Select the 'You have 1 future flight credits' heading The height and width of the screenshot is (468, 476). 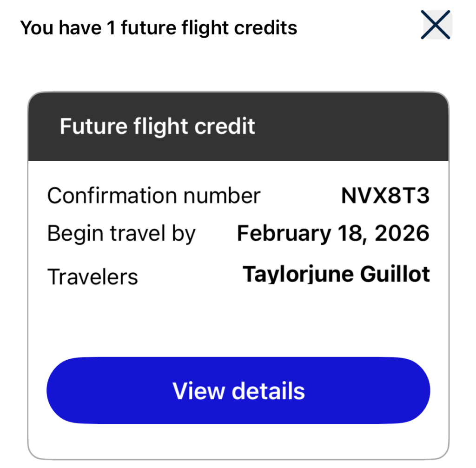click(159, 28)
